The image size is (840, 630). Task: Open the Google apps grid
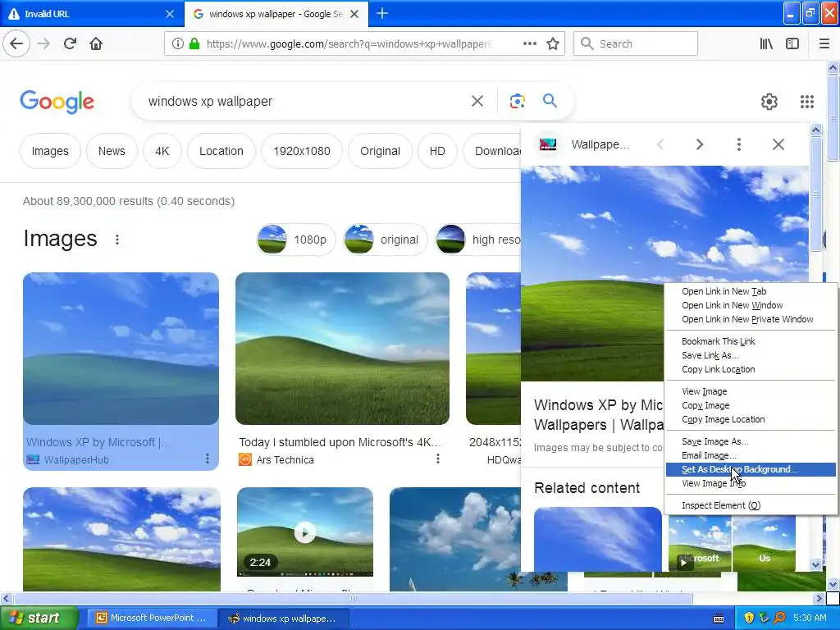pos(807,101)
